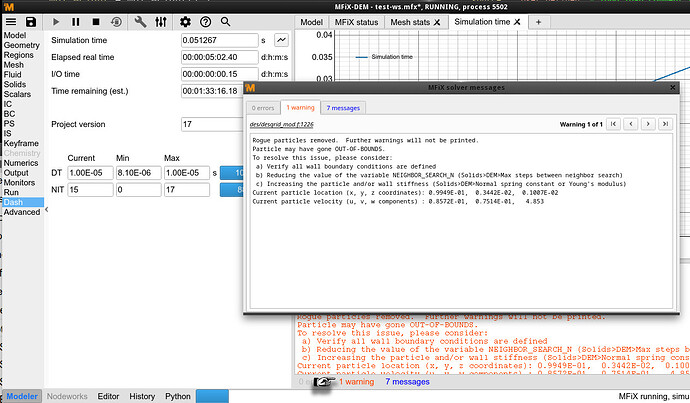690x403 pixels.
Task: Click the Project version field
Action: 212,124
